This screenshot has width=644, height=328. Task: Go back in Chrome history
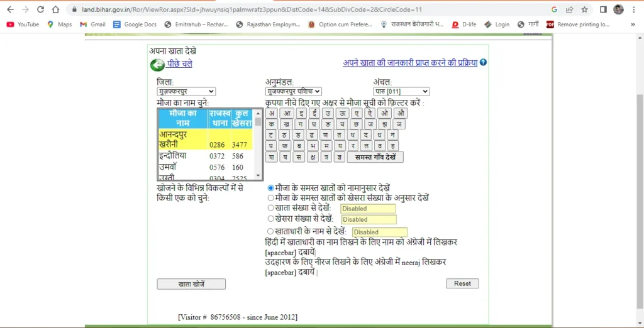click(x=10, y=9)
